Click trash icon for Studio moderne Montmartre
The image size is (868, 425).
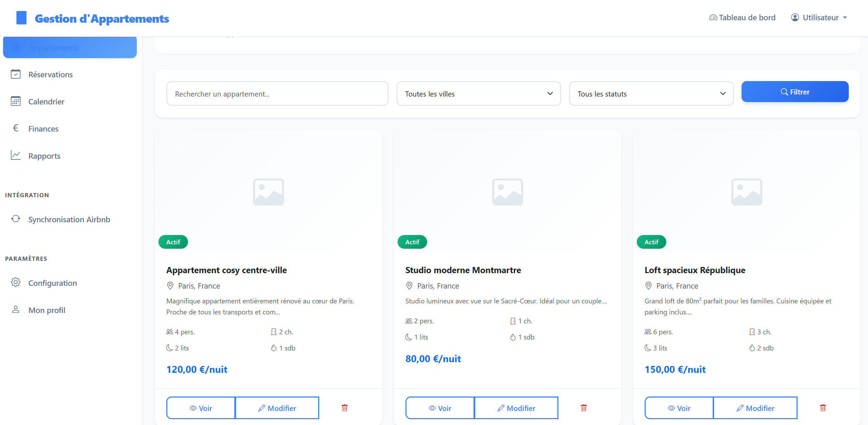(583, 408)
